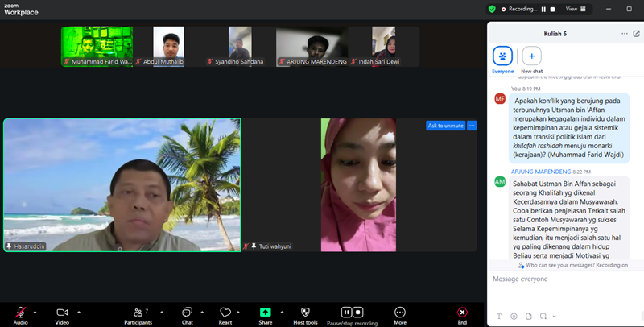This screenshot has width=644, height=327.
Task: Open the Participants panel
Action: 138,316
